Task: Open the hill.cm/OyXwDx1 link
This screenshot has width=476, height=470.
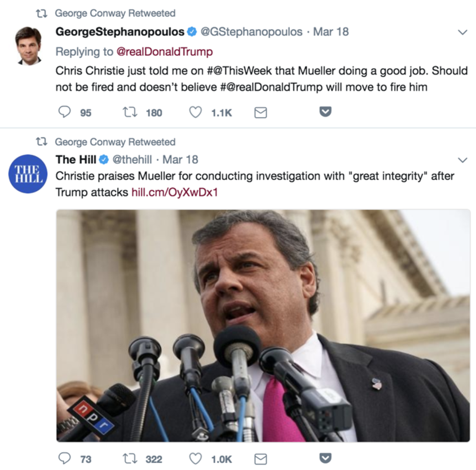Action: (x=174, y=192)
